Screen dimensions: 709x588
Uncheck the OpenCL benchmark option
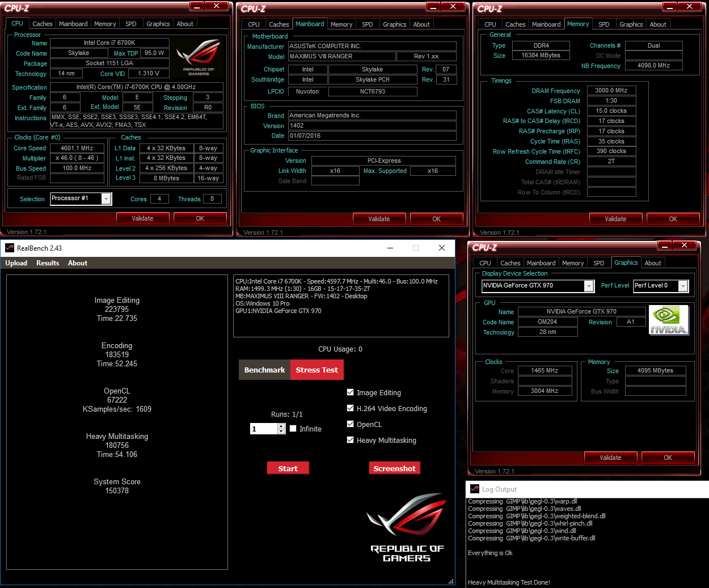tap(350, 424)
